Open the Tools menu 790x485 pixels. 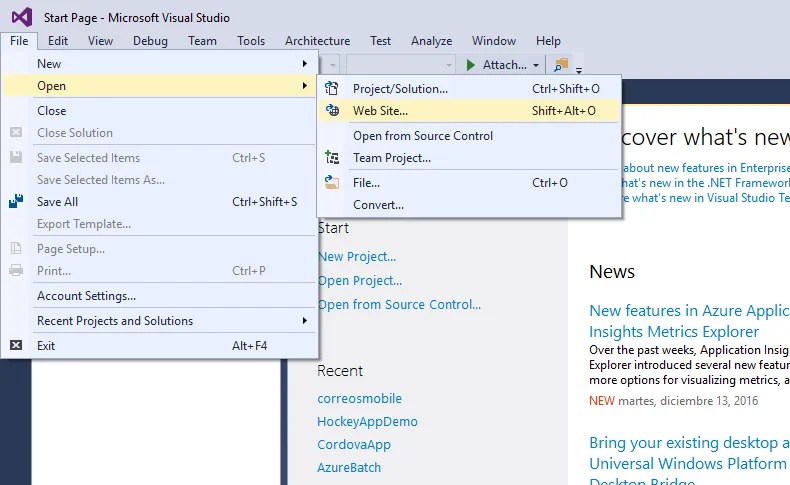[251, 41]
